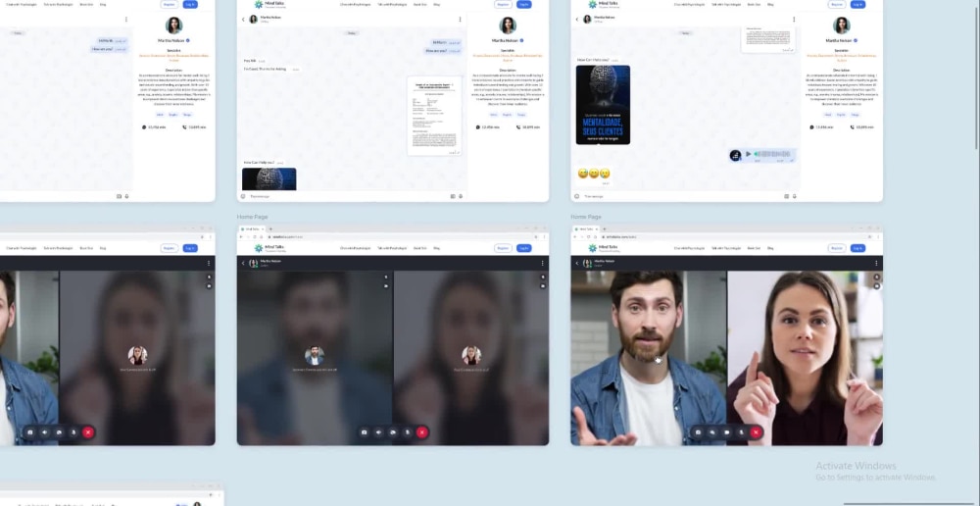
Task: Open a new browser tab in the unblurred call frame
Action: pyautogui.click(x=605, y=229)
